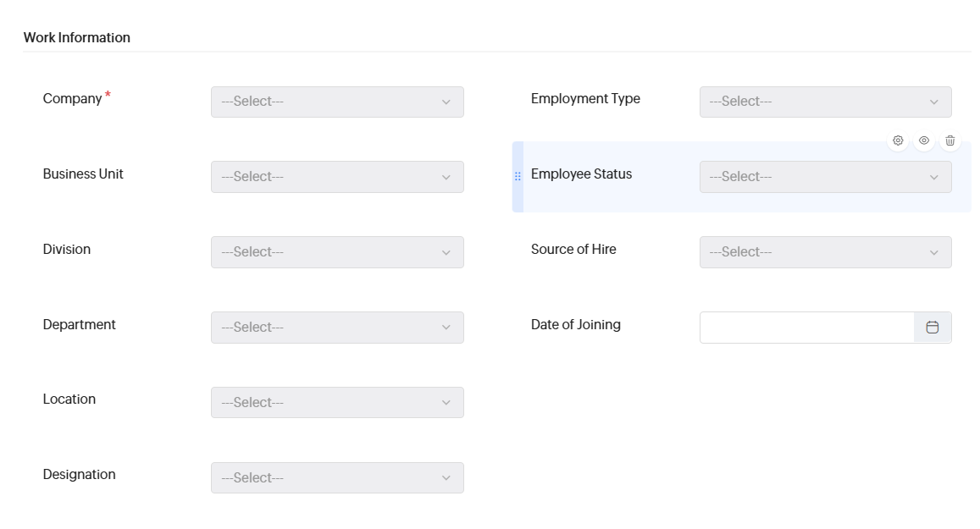The image size is (980, 529).
Task: Select the Company field label
Action: tap(72, 99)
